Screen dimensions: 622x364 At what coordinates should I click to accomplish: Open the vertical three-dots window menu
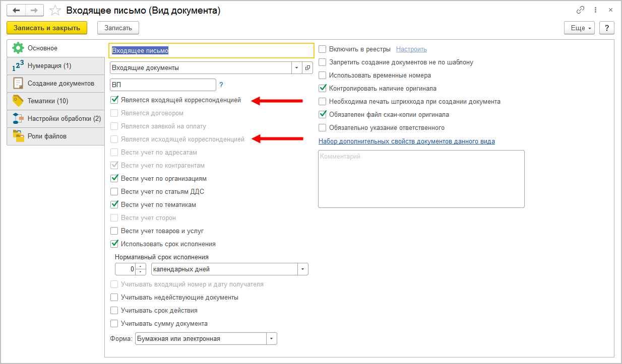tap(595, 10)
